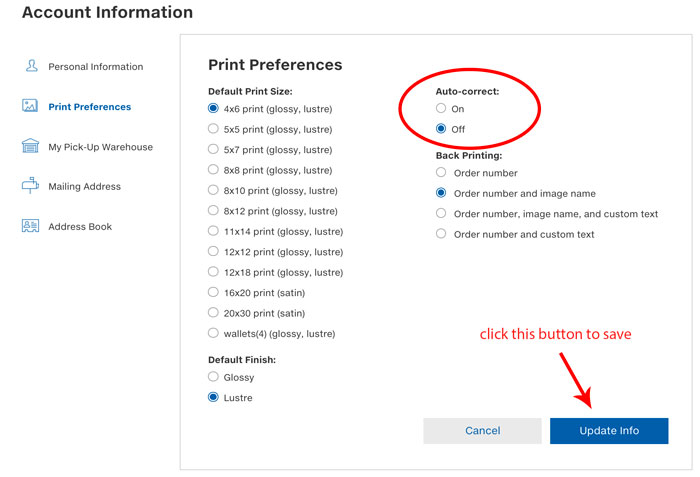
Task: Choose Order number and custom text
Action: pos(441,234)
